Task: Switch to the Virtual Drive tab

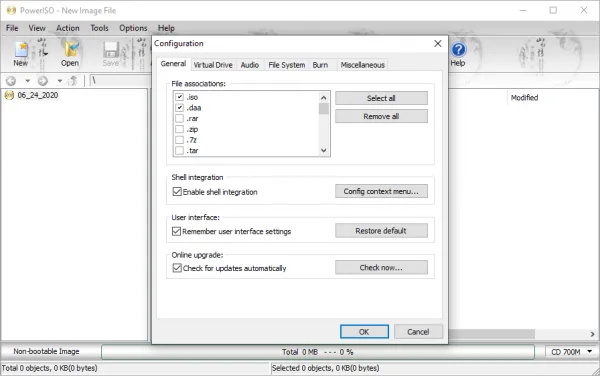Action: 213,65
